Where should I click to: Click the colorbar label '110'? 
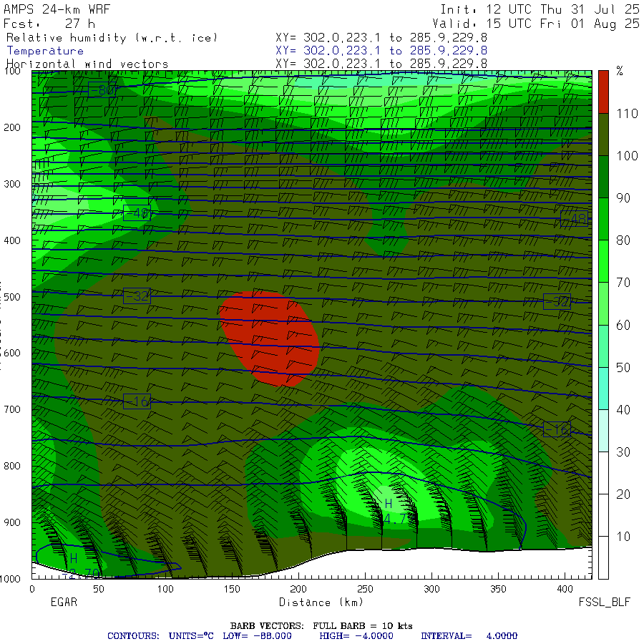coord(627,114)
